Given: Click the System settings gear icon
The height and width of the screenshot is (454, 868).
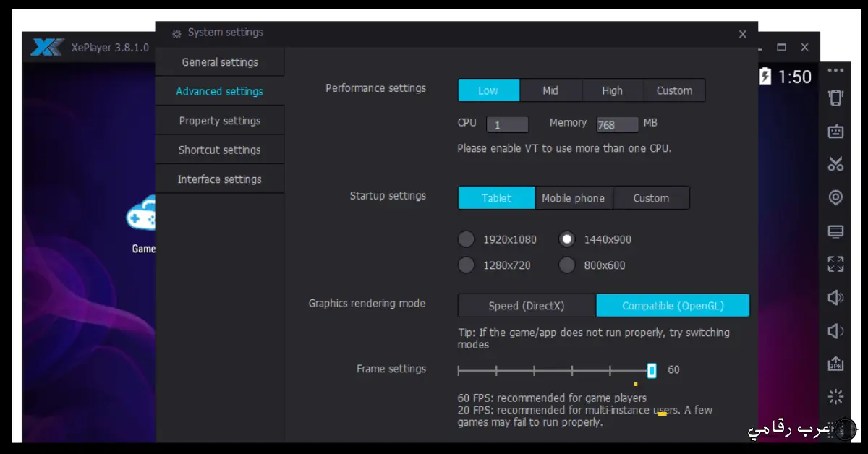Looking at the screenshot, I should 176,33.
